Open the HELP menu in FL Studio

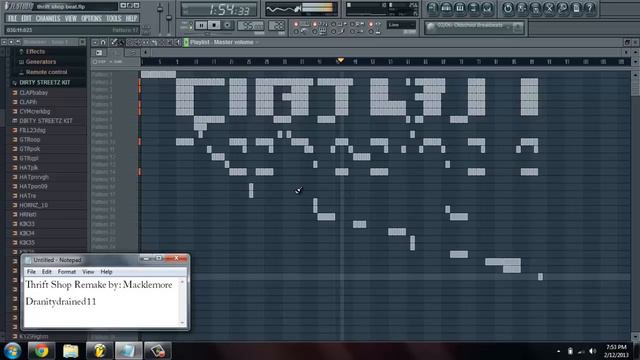coord(131,18)
